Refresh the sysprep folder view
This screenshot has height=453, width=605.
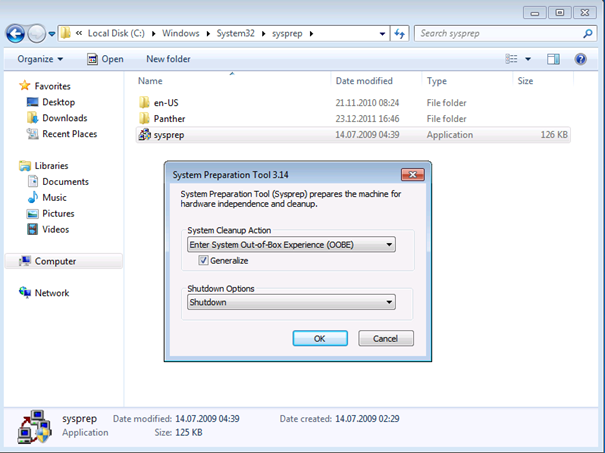pos(399,34)
